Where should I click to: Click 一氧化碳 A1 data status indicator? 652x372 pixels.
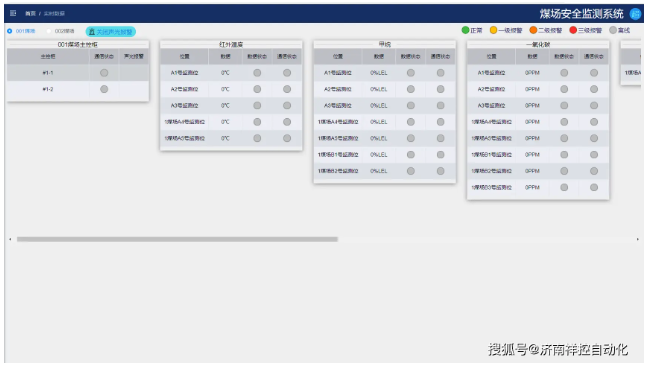(x=564, y=73)
